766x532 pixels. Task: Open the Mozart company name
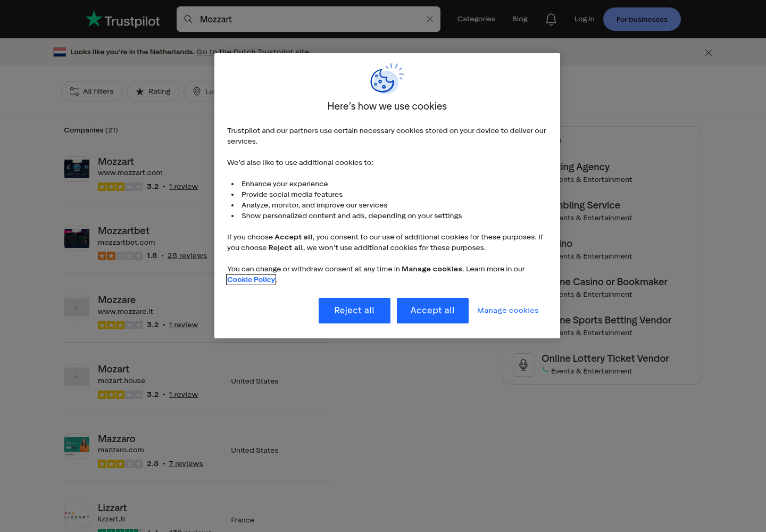pyautogui.click(x=113, y=369)
